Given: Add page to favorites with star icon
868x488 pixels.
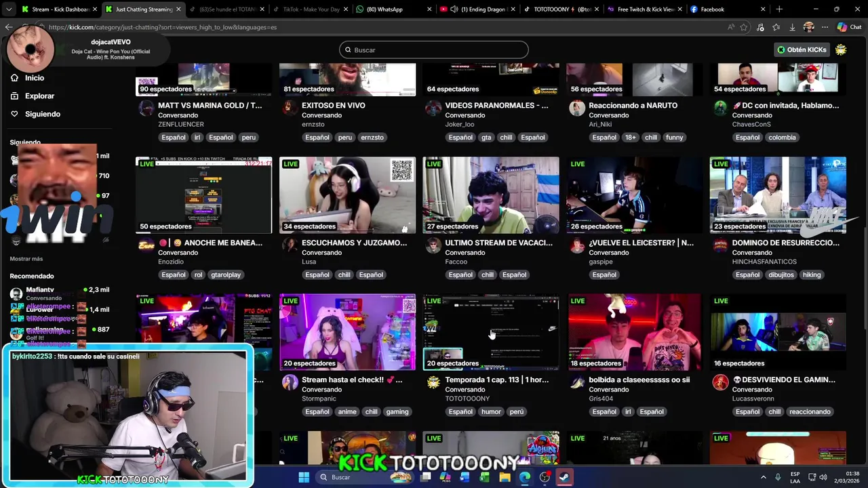Looking at the screenshot, I should point(744,27).
